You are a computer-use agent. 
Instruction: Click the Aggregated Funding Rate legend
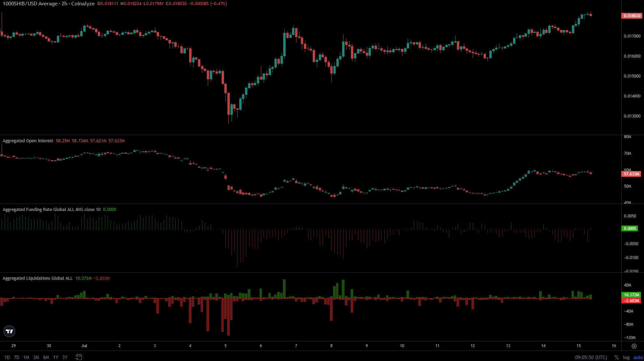[51, 210]
